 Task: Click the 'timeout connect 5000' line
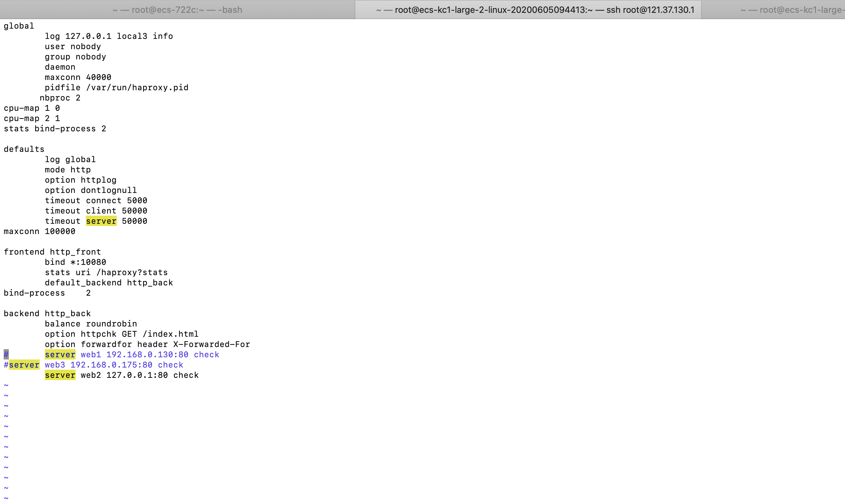(x=96, y=201)
